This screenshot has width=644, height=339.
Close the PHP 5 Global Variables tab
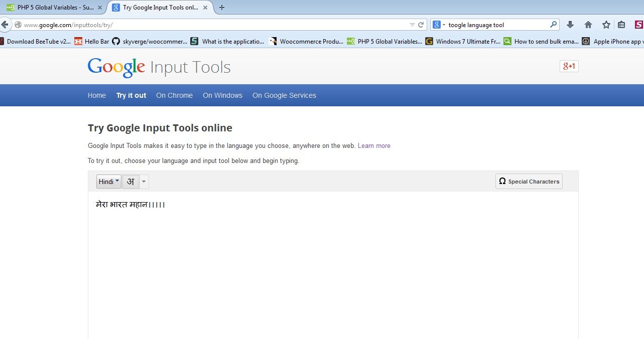pos(100,8)
